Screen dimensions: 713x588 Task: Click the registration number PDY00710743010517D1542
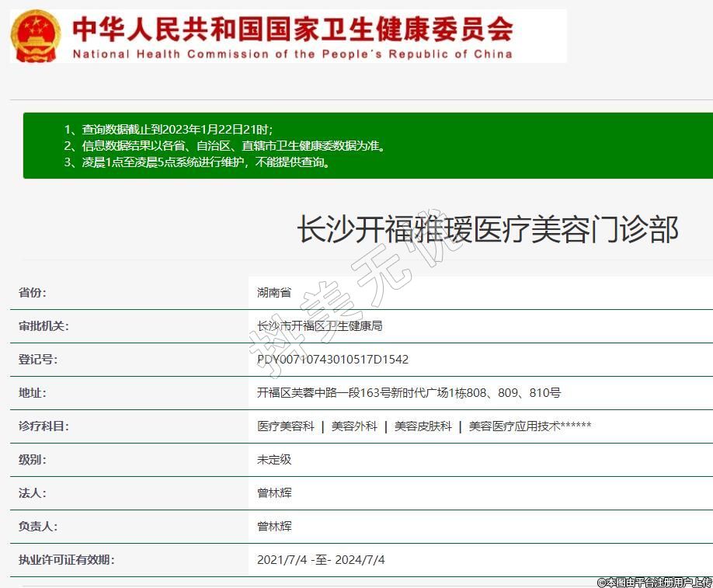coord(332,360)
